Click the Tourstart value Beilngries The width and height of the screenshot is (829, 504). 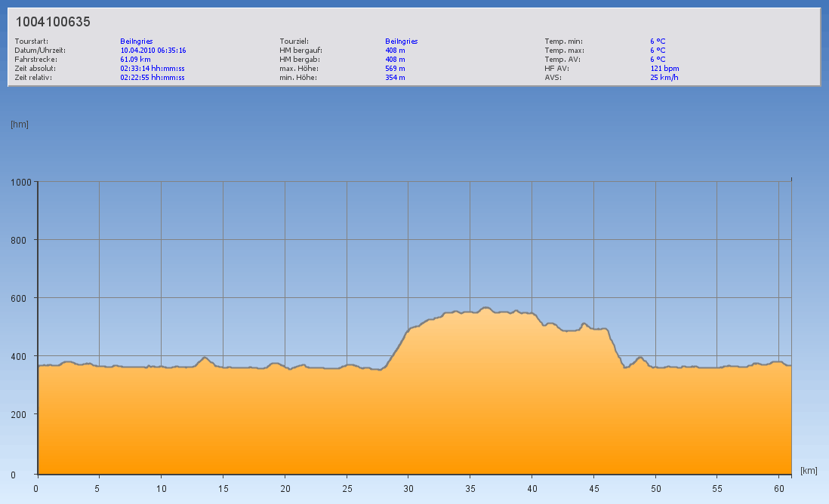tap(137, 41)
